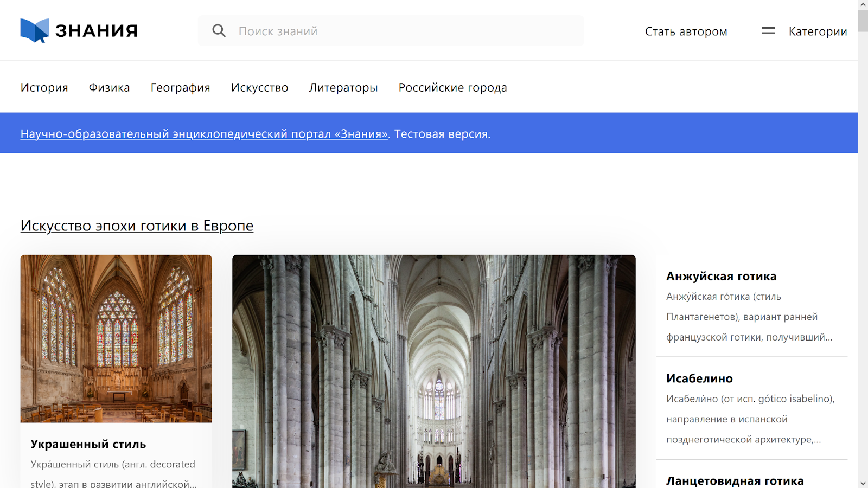
Task: Click the scrollbar up arrow
Action: (863, 5)
